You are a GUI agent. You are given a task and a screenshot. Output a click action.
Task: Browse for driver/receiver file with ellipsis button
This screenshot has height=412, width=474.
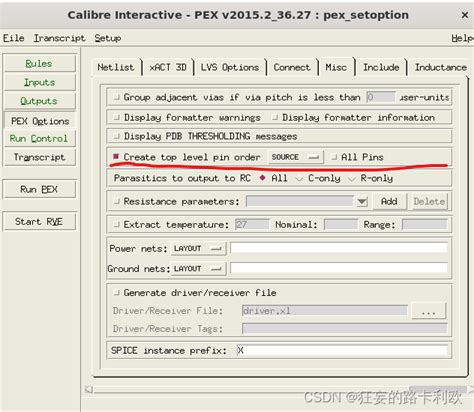pyautogui.click(x=428, y=311)
